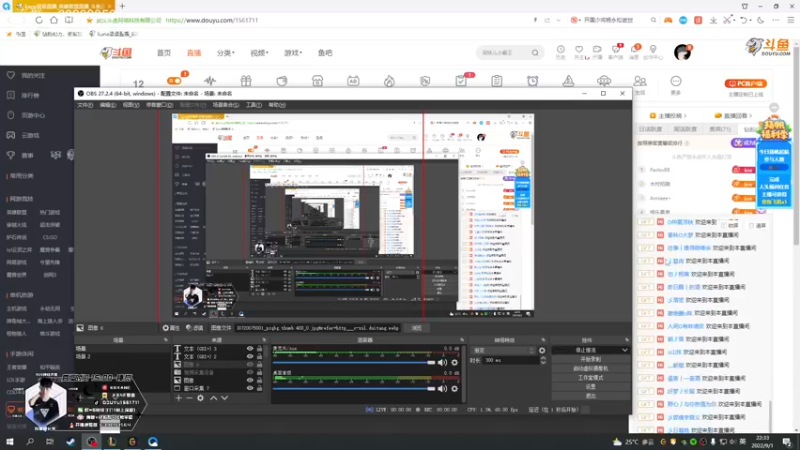Move selected source up
Viewport: 800px width, 450px height.
coord(213,398)
